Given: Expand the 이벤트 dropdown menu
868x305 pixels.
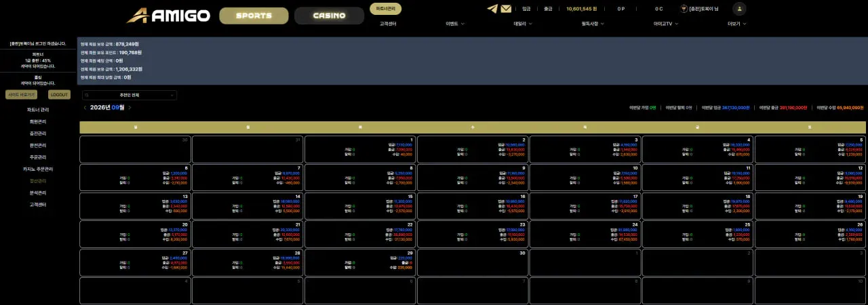Looking at the screenshot, I should 455,24.
